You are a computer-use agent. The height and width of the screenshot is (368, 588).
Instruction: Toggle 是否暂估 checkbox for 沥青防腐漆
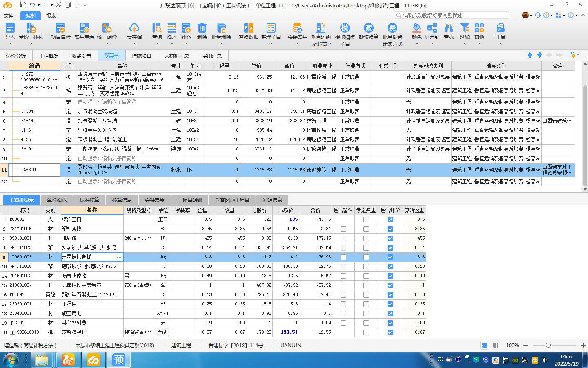coord(343,276)
